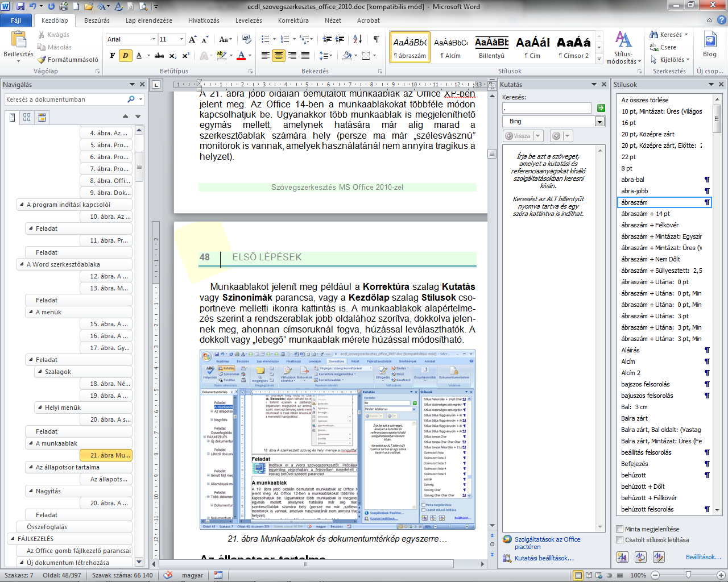Grow font size with the large A icon

[x=192, y=39]
